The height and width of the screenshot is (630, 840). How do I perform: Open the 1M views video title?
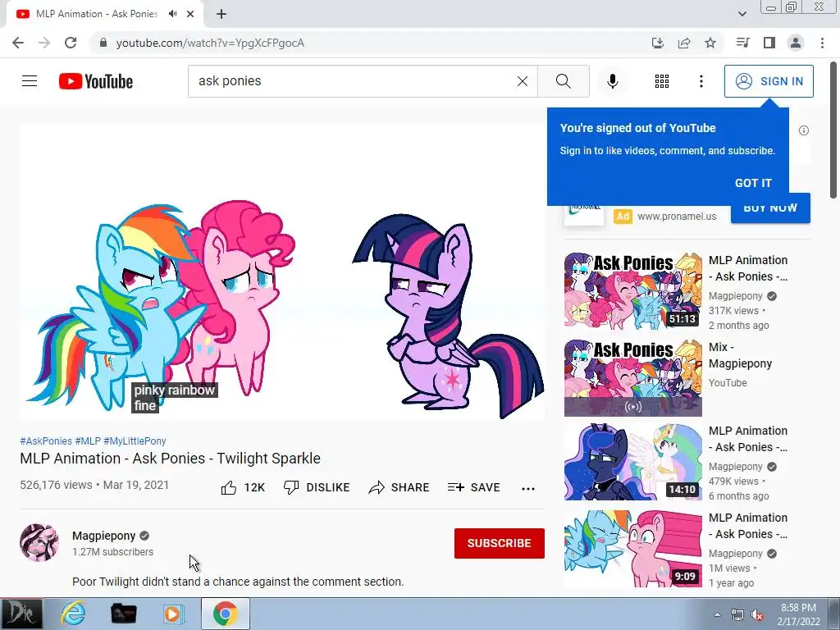coord(748,526)
